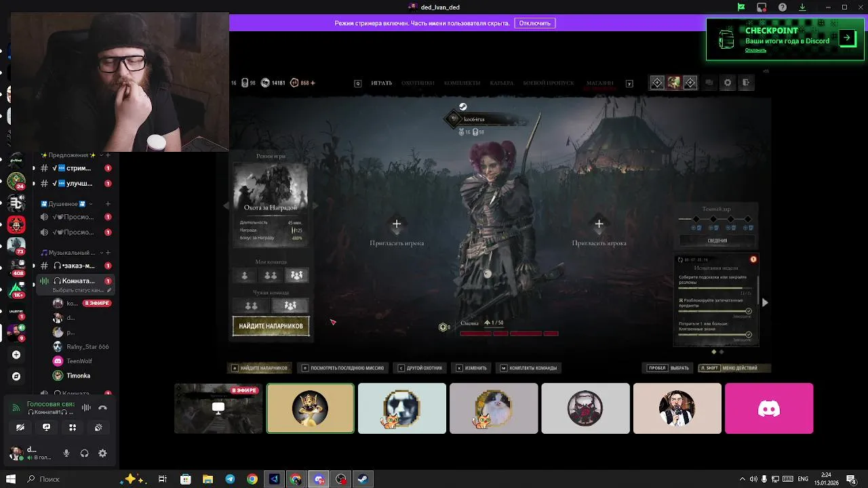Click Add a Server plus button in Discord
This screenshot has width=868, height=488.
coord(16,354)
